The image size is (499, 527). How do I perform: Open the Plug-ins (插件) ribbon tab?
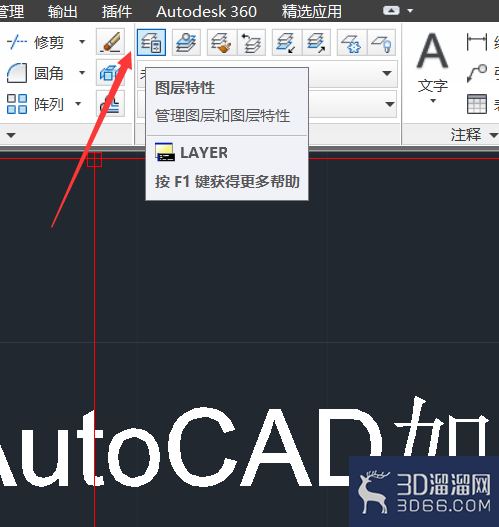point(117,11)
